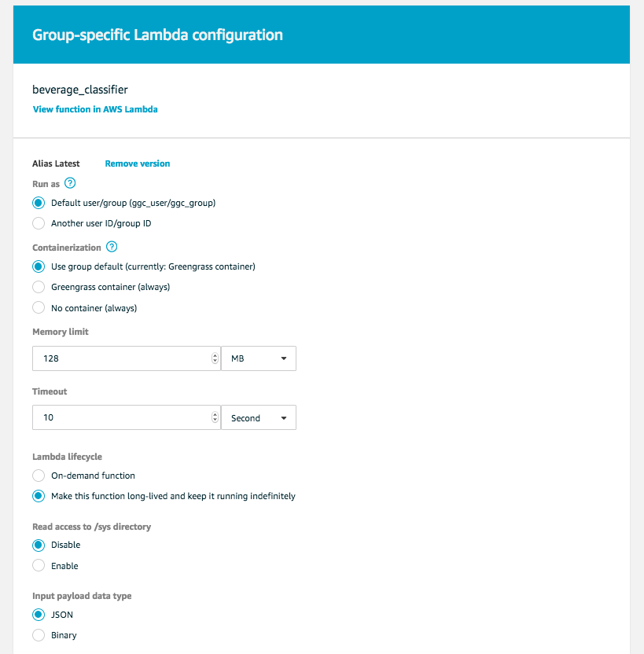Select Default user/group (ggc_user/ggc_group) option

point(39,203)
